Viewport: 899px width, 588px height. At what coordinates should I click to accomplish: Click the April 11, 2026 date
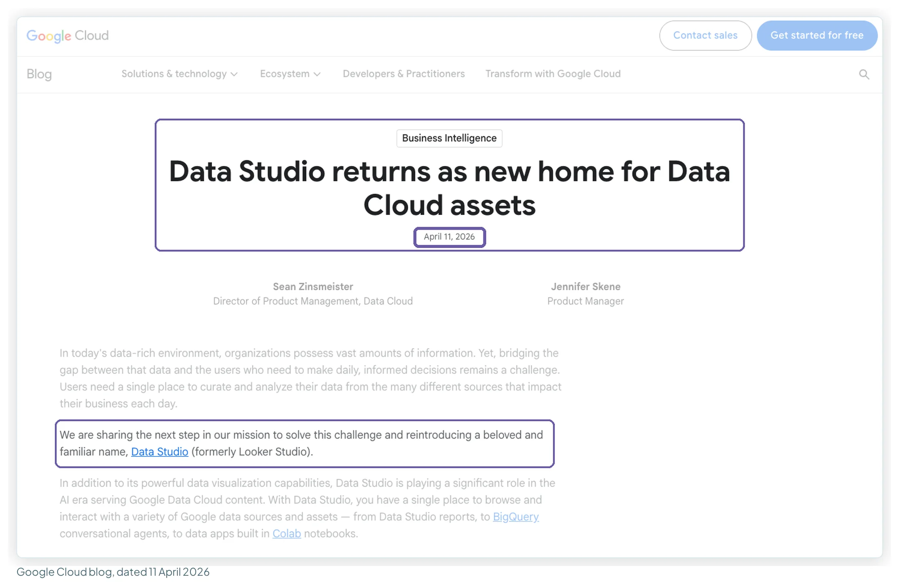click(449, 237)
